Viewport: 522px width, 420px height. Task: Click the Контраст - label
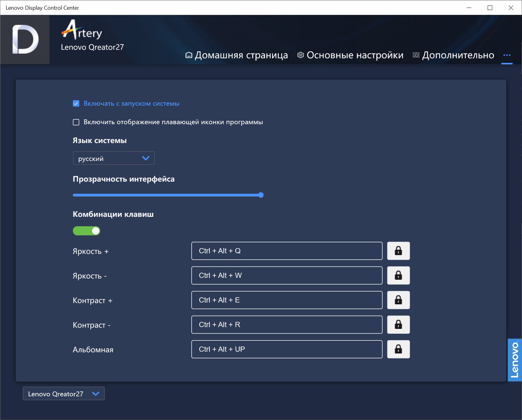click(x=91, y=325)
